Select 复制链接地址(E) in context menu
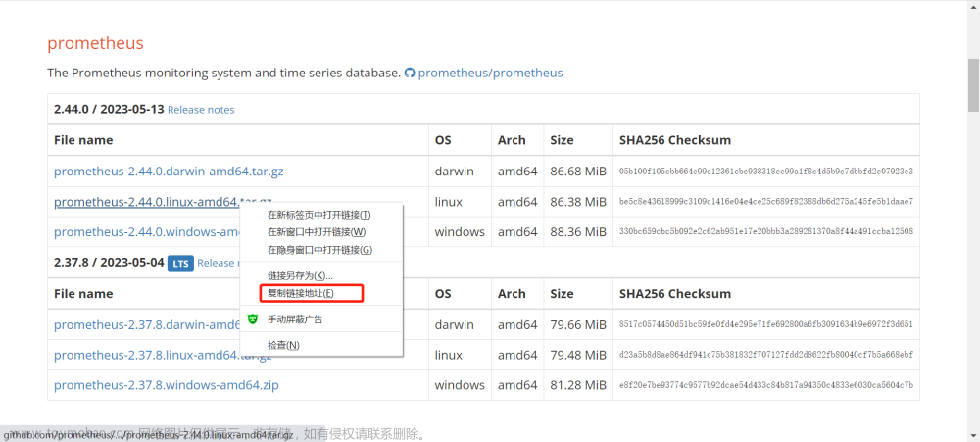Image resolution: width=980 pixels, height=442 pixels. tap(301, 293)
